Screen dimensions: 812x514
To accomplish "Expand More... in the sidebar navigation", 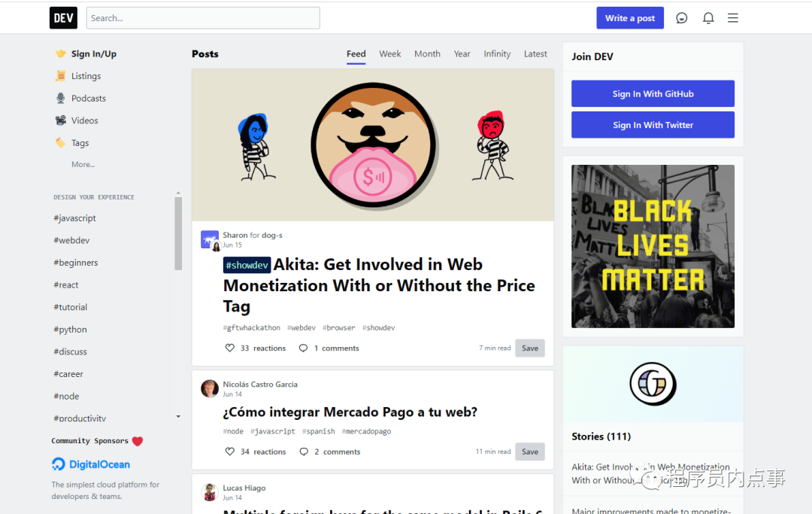I will pyautogui.click(x=83, y=164).
